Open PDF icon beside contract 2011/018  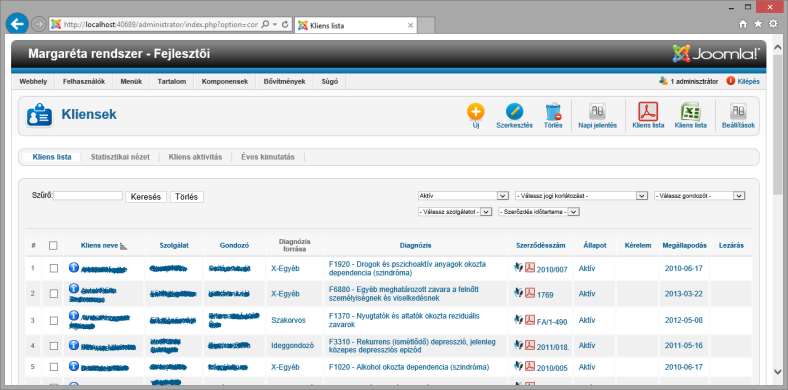[530, 345]
